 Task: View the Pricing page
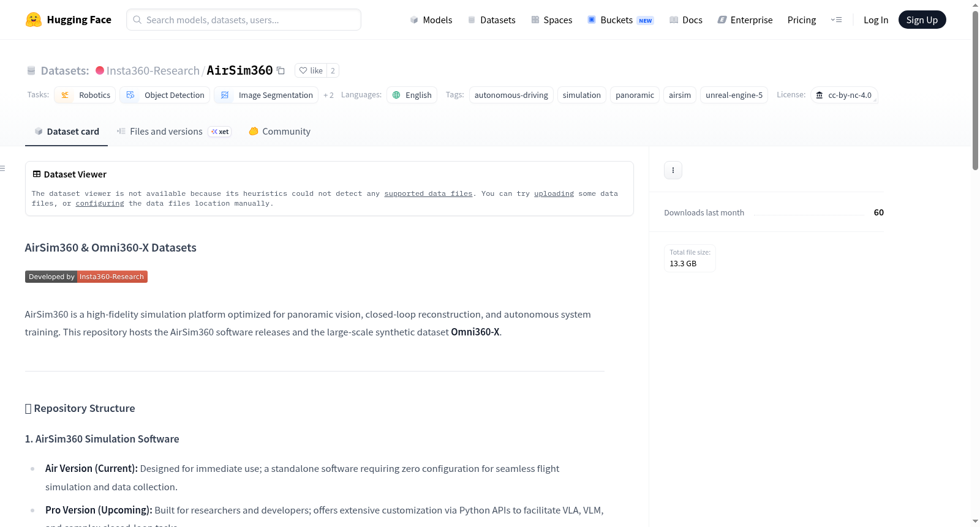pos(802,20)
